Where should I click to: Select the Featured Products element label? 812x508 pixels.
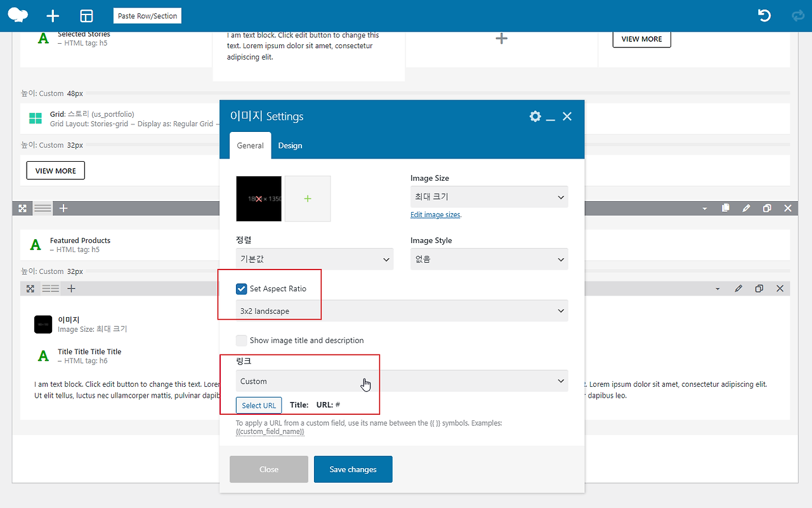pyautogui.click(x=80, y=240)
